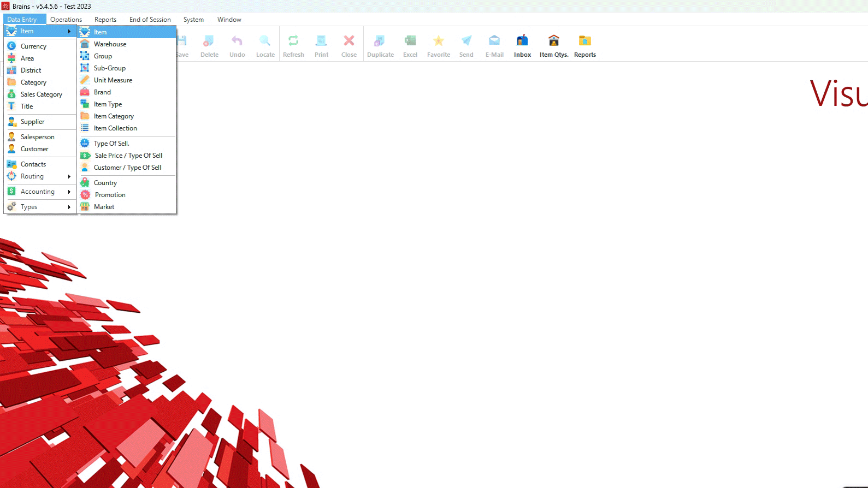The height and width of the screenshot is (488, 868).
Task: Click the highlighted Item submenu icon
Action: point(85,32)
